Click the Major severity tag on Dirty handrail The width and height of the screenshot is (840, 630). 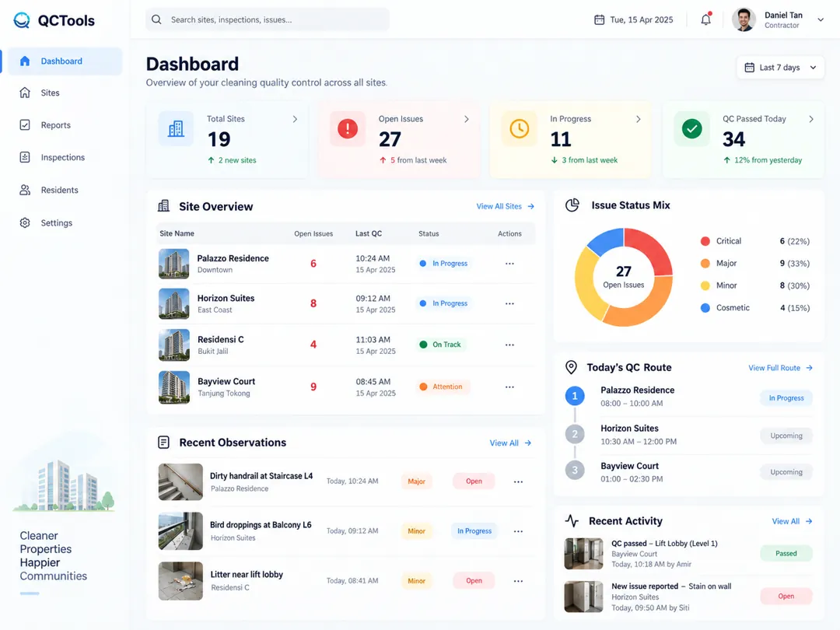pyautogui.click(x=416, y=481)
